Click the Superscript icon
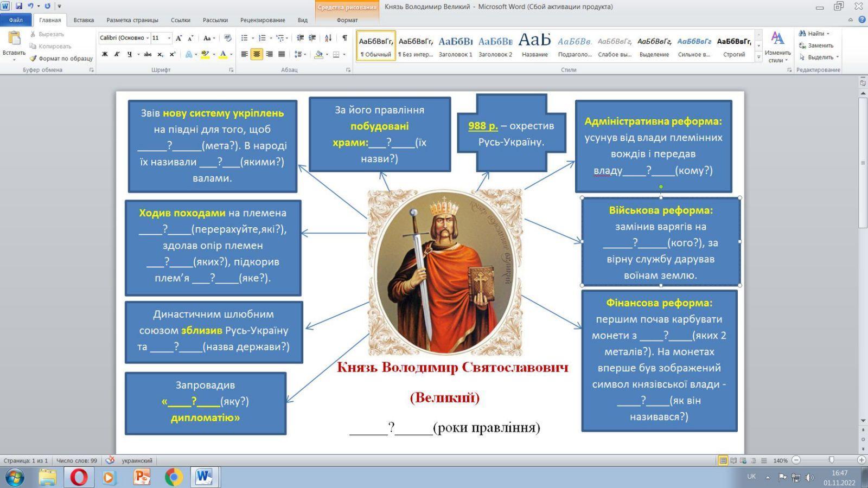The image size is (868, 488). [173, 54]
